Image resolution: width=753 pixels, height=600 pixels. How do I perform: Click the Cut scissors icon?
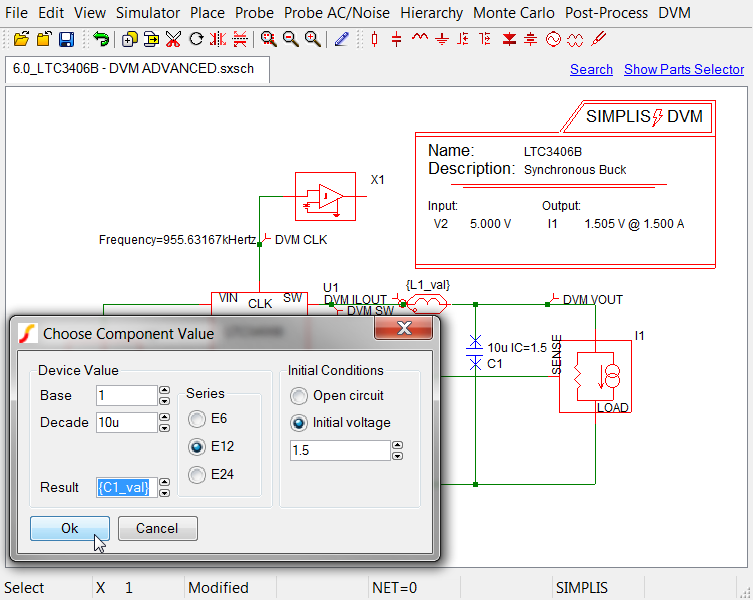(173, 40)
